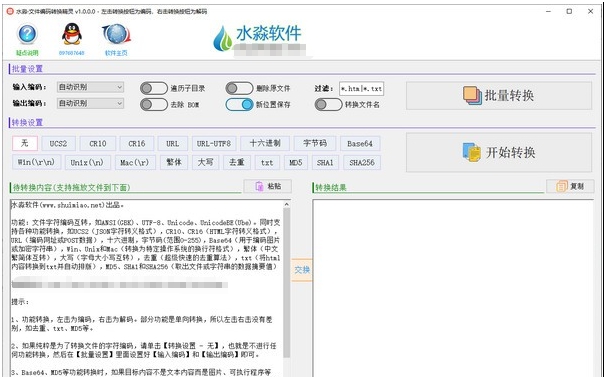Screen dimensions: 606x377
Task: Select the 十六进制 hex option
Action: point(265,143)
